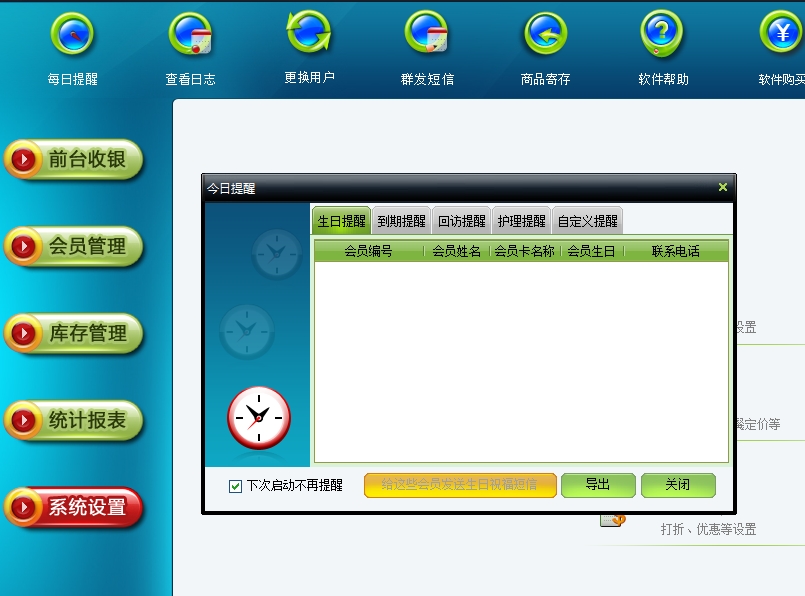
Task: Click the 软件购买 purchase icon
Action: 781,36
